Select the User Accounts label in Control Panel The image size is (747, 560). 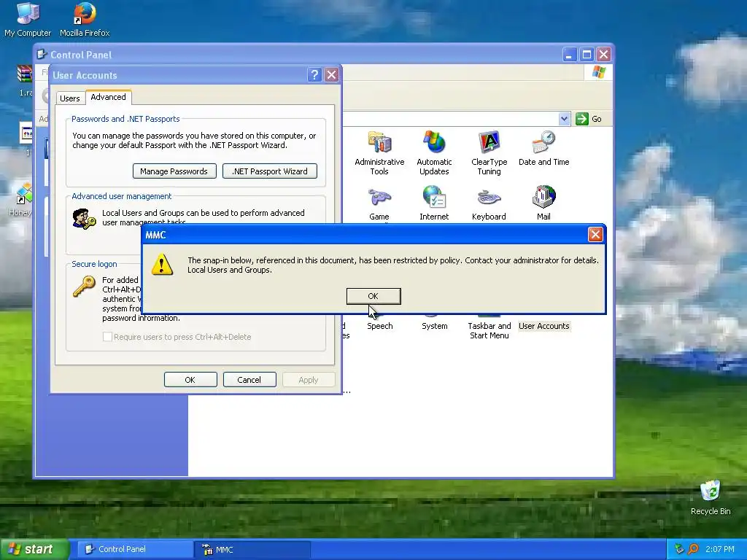pyautogui.click(x=543, y=326)
